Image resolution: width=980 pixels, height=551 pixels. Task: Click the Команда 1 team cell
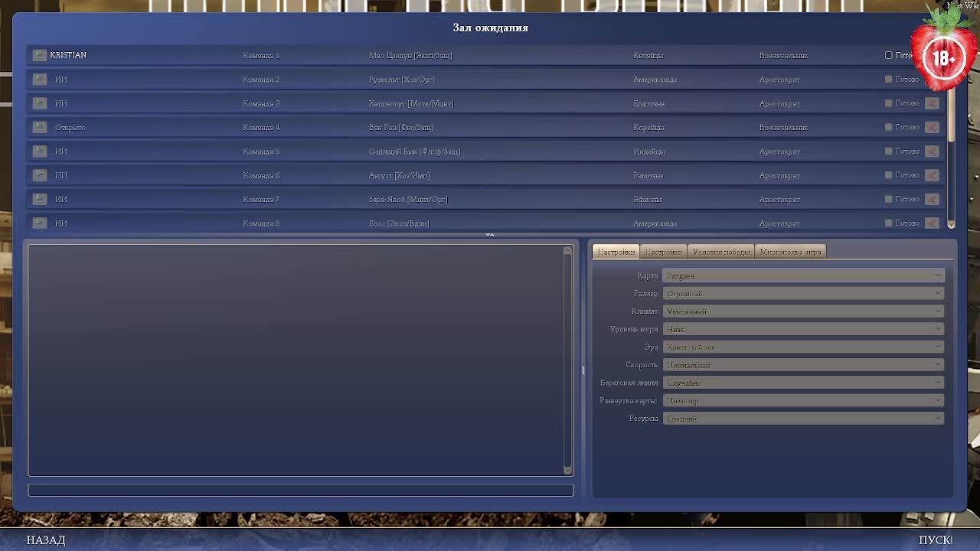pos(261,55)
